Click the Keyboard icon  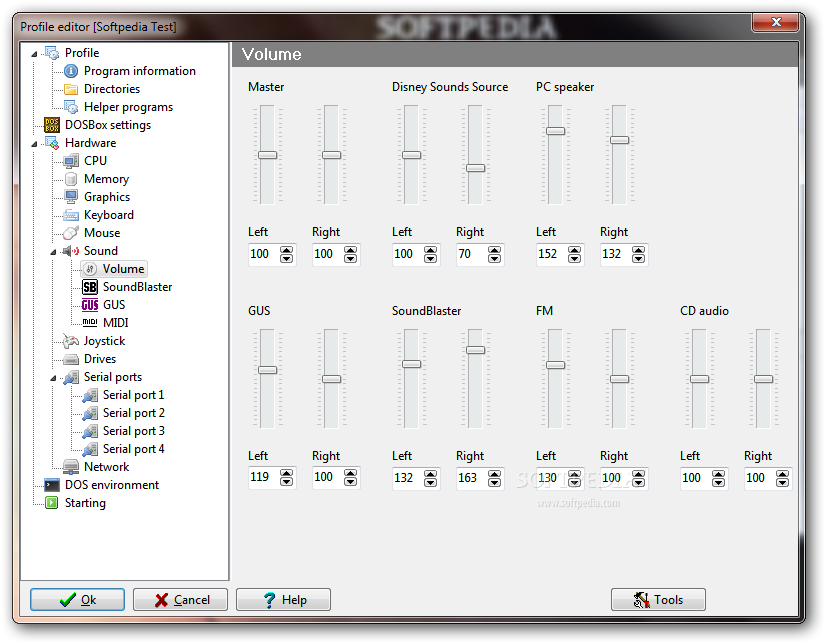click(x=71, y=215)
